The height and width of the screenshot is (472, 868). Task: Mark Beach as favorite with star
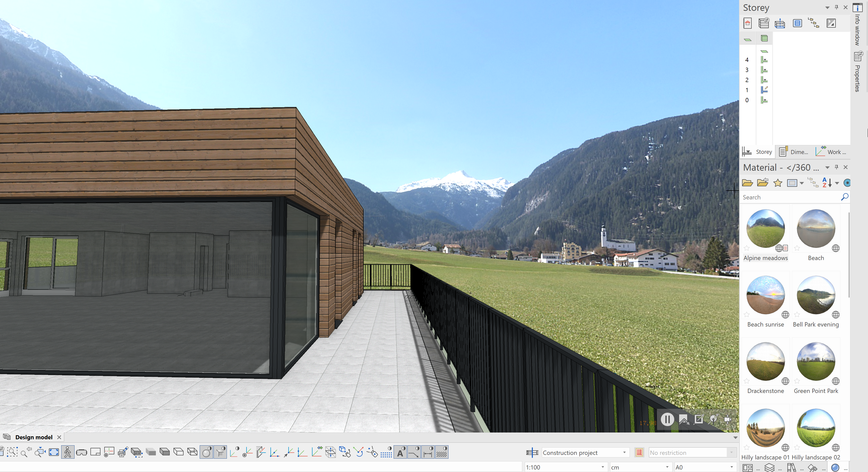point(797,248)
